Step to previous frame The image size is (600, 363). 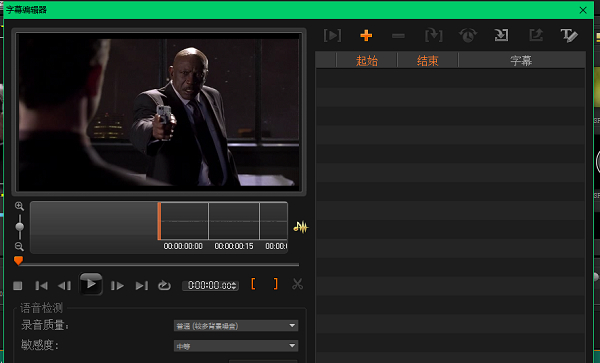click(64, 286)
